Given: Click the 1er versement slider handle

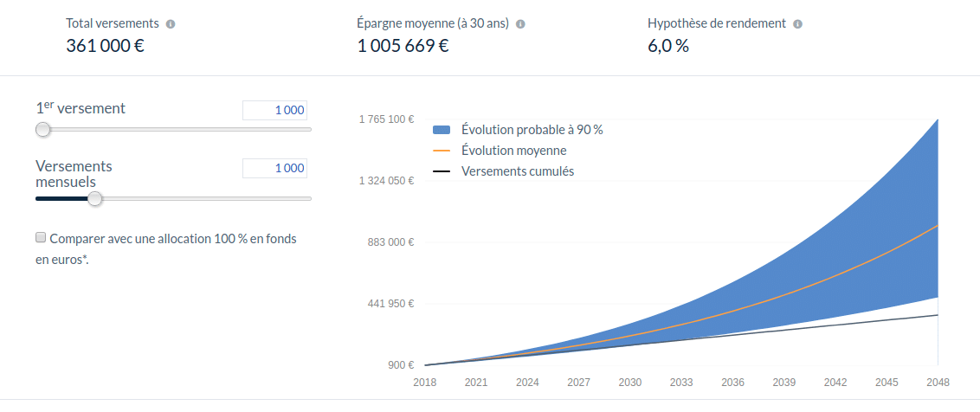Looking at the screenshot, I should 42,130.
